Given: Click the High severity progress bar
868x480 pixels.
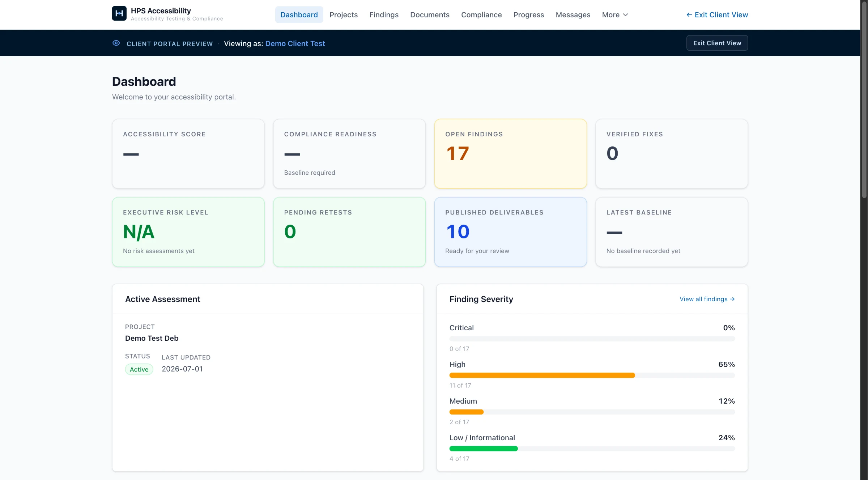Looking at the screenshot, I should coord(592,375).
